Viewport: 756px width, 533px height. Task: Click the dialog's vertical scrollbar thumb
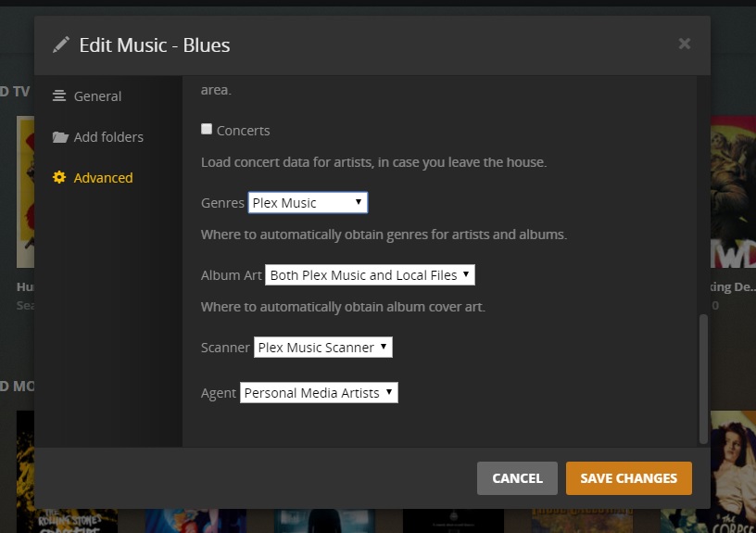click(x=703, y=378)
